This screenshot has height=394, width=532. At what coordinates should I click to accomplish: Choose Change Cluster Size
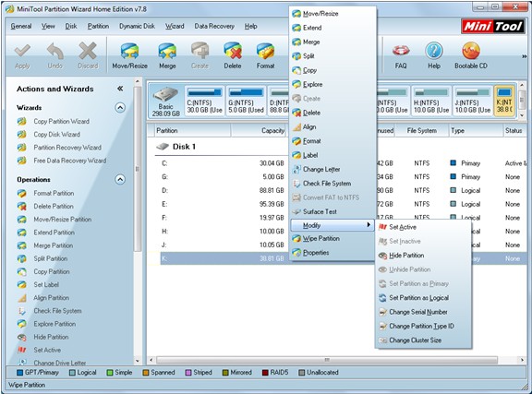(423, 340)
